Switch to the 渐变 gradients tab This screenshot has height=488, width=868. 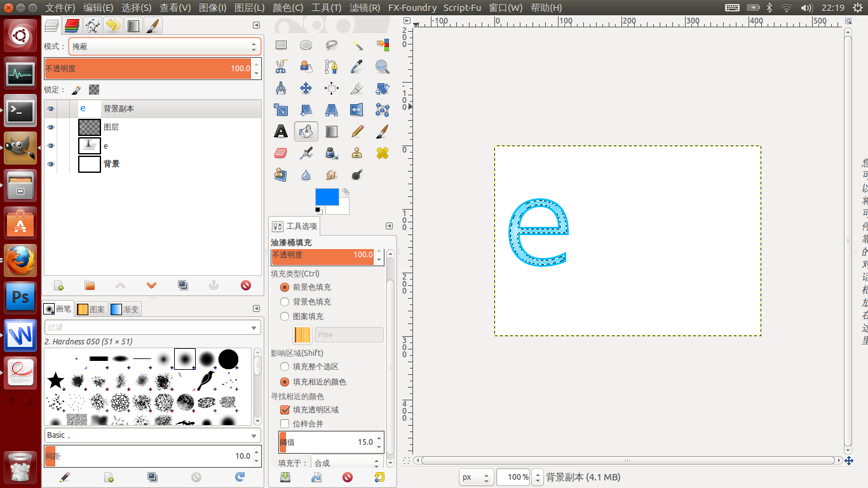click(125, 309)
